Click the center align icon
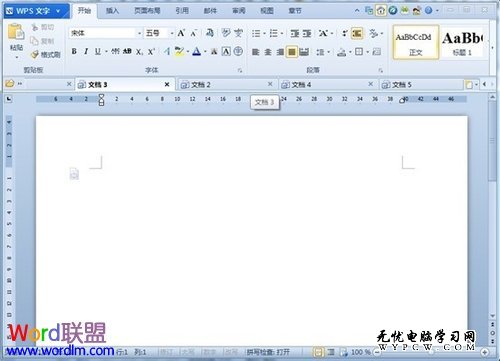 [268, 52]
